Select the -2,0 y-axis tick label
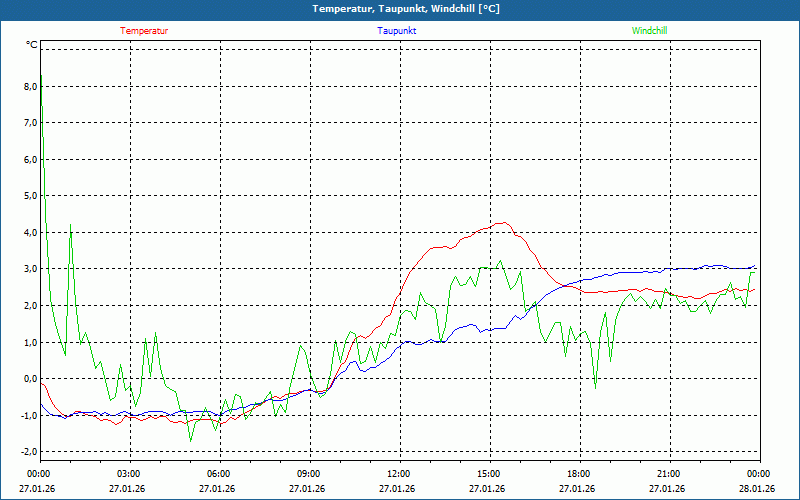This screenshot has width=800, height=500. tap(27, 452)
